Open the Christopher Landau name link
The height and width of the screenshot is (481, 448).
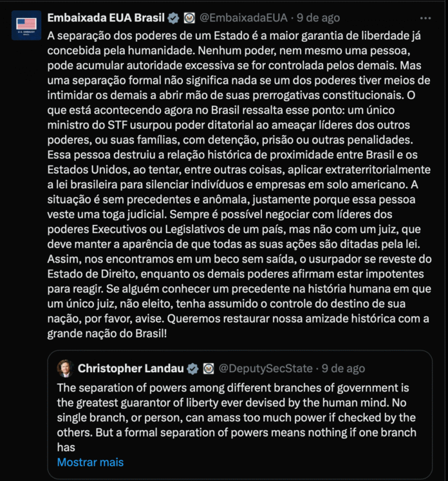[130, 369]
